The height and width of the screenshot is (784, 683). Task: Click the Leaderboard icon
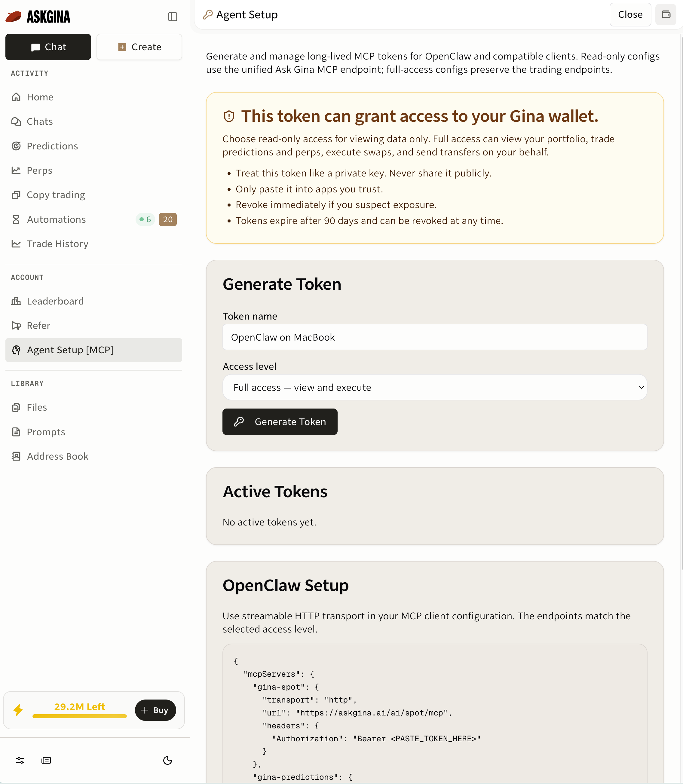click(x=16, y=301)
